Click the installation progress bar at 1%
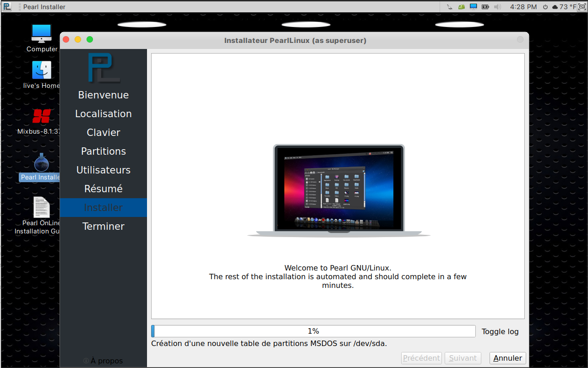588x368 pixels. 313,331
